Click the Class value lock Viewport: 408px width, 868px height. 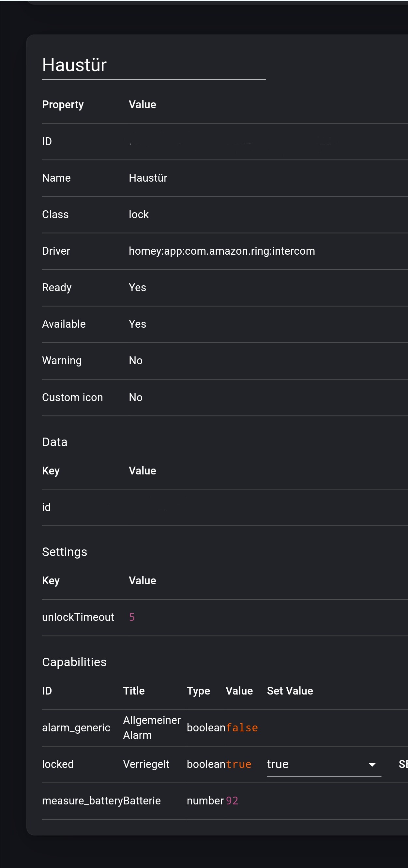pos(139,214)
